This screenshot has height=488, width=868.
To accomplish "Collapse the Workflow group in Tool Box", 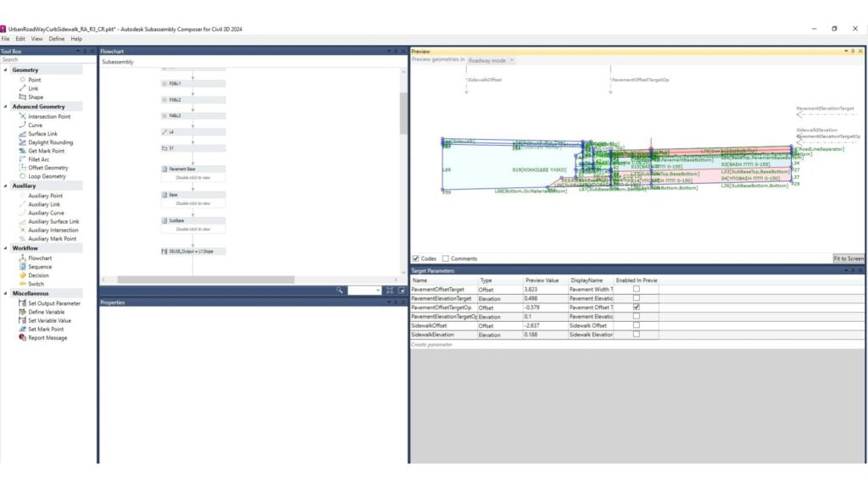I will [5, 248].
